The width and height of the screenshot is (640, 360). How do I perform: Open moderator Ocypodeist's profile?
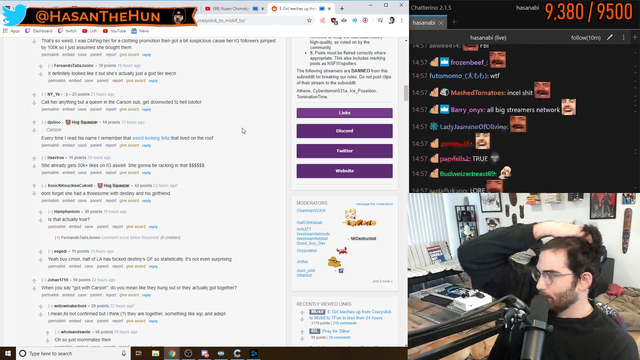[307, 251]
